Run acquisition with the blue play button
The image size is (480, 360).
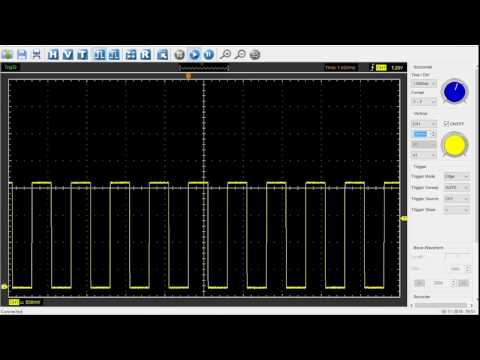pyautogui.click(x=195, y=54)
